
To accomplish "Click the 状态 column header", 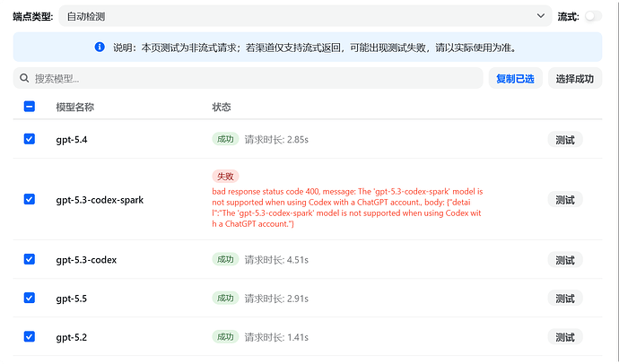I will click(222, 107).
